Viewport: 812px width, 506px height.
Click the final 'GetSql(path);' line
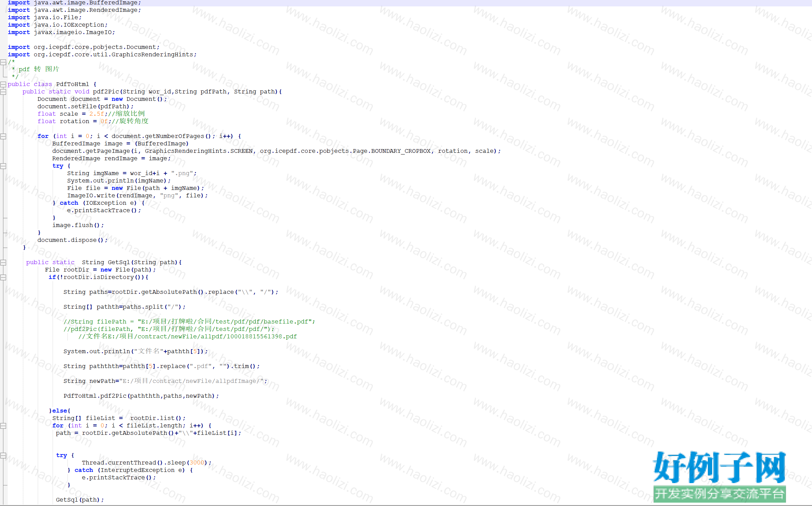point(80,500)
